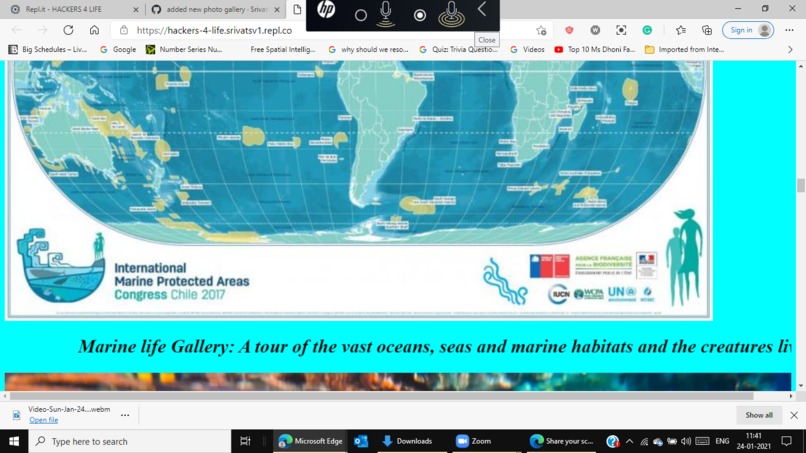Click the scroll right arrow of the horizontal scrollbar
The height and width of the screenshot is (453, 806).
coord(791,396)
